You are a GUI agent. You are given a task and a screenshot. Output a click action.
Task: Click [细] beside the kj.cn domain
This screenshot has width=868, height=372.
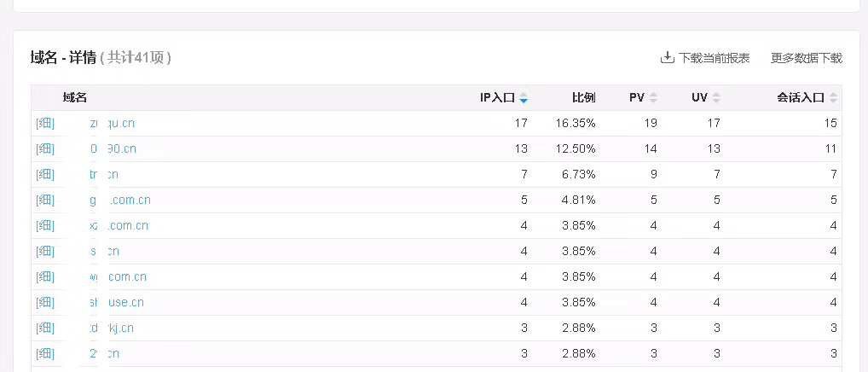click(x=45, y=328)
